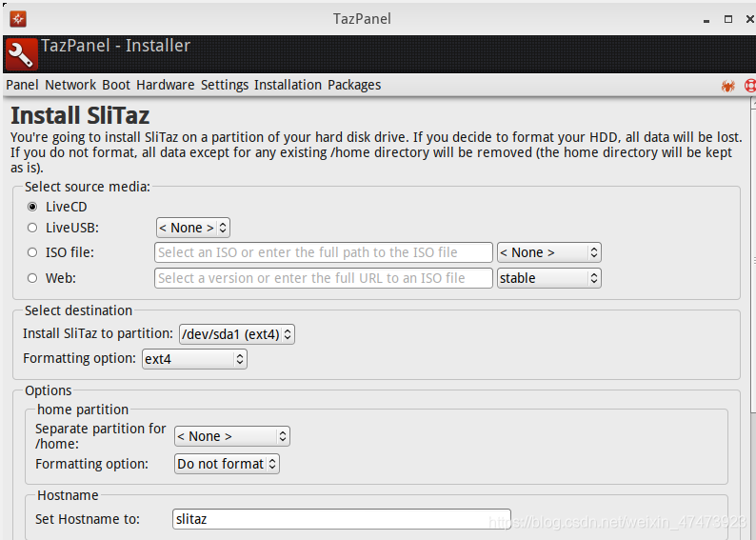Click the orange bug report icon
Viewport: 756px width, 540px height.
(x=727, y=86)
